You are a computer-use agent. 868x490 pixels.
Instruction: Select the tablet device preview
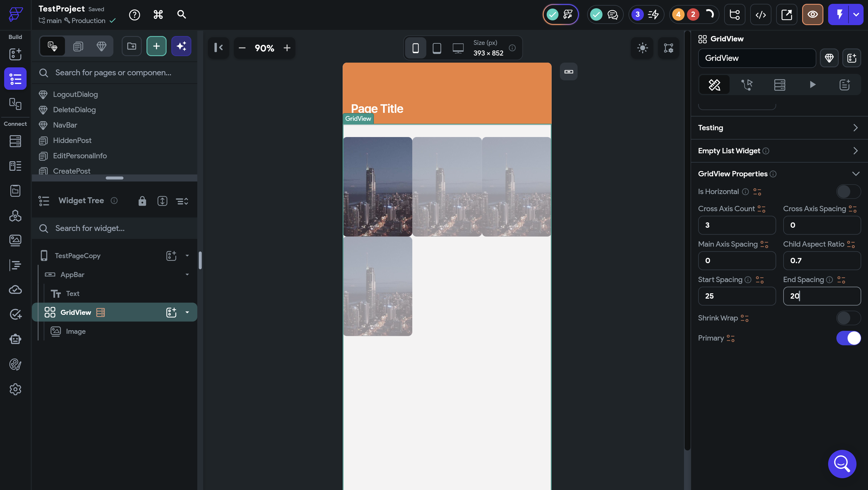pos(437,48)
